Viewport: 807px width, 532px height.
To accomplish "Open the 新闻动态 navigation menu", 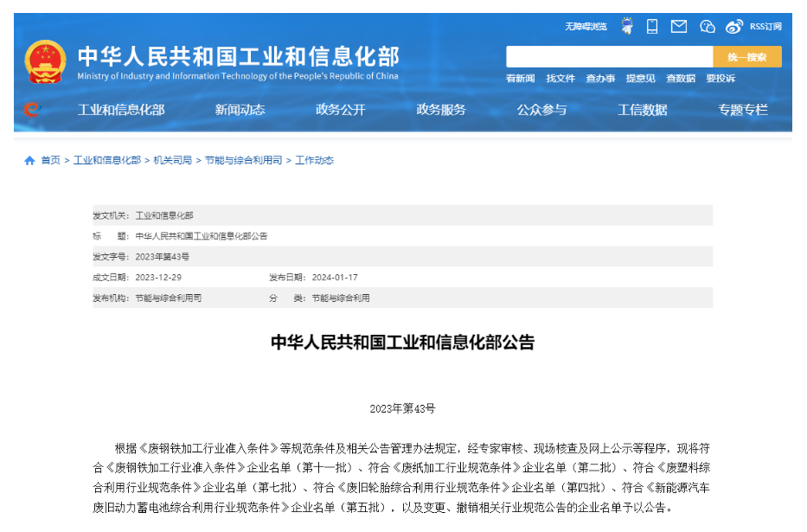I will (240, 110).
